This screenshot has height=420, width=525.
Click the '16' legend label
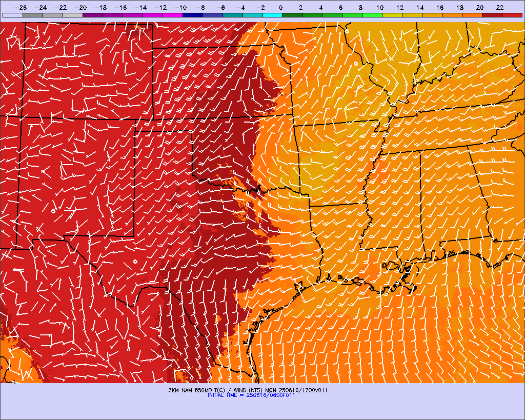pos(440,8)
